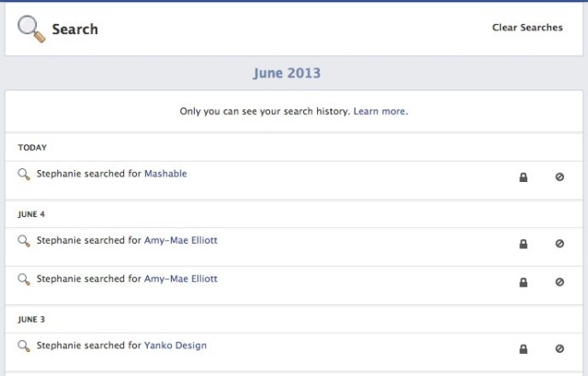Click magnifier icon beside Yanko Design search

coord(24,346)
